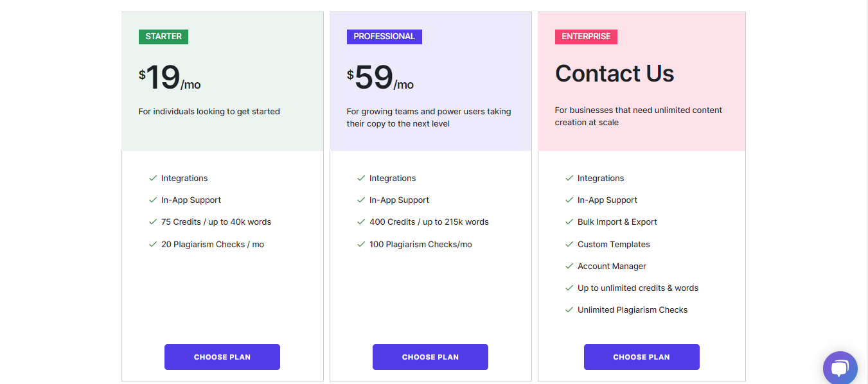
Task: Click the checkmark beside Starter Integrations
Action: coord(153,178)
